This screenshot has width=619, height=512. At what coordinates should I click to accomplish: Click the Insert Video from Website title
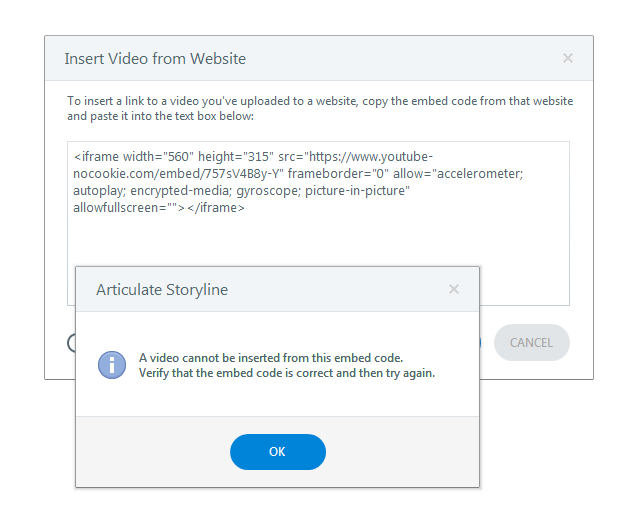click(155, 59)
